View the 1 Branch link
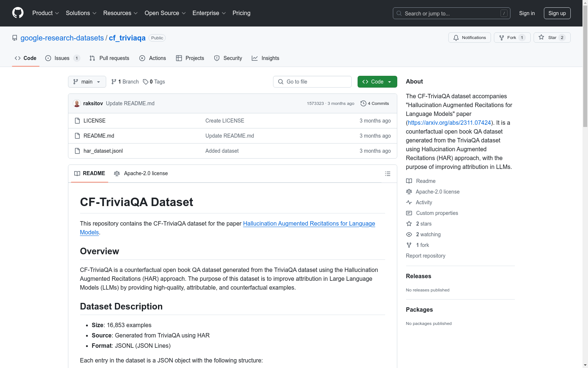This screenshot has width=588, height=368. [x=125, y=82]
